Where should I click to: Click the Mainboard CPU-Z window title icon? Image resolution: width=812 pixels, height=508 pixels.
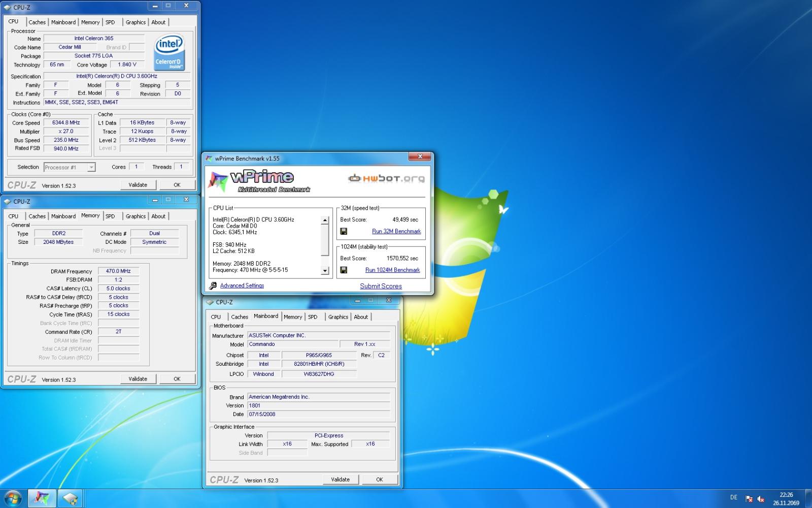click(210, 302)
